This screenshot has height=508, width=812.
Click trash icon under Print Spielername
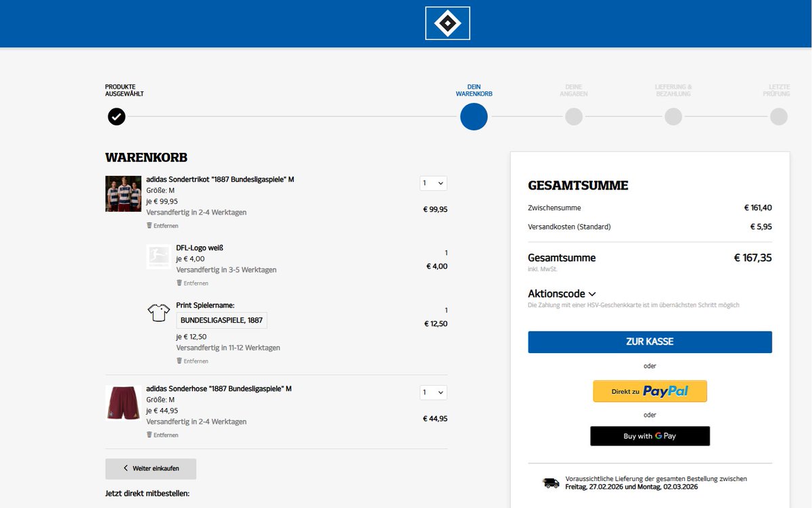(179, 361)
